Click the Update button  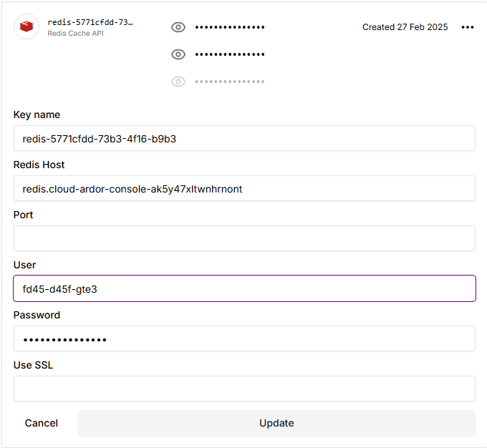click(276, 423)
